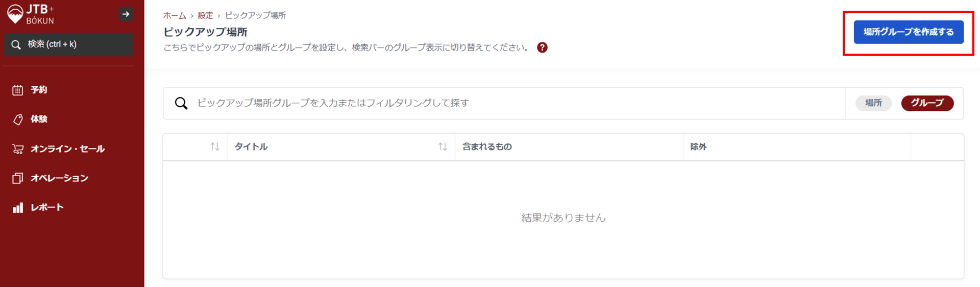Click the オペレーション copy icon
The image size is (980, 287).
click(18, 178)
